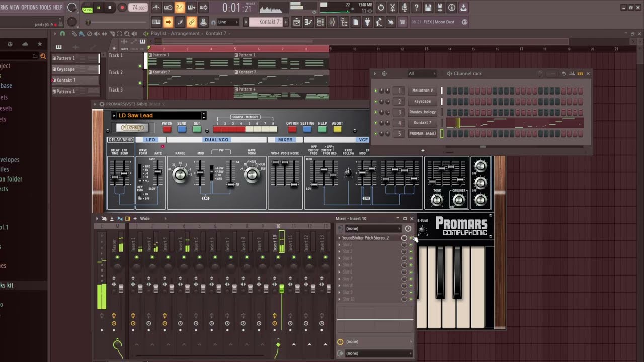Image resolution: width=644 pixels, height=362 pixels.
Task: Open the Line snap dropdown
Action: click(227, 22)
